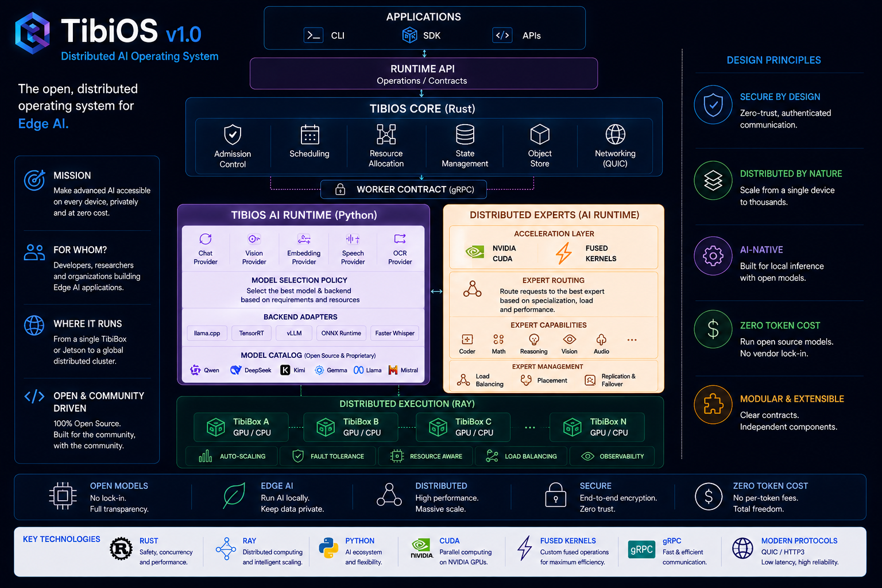Click the TibiBox N node
Screen dimensions: 882x588
click(x=597, y=427)
